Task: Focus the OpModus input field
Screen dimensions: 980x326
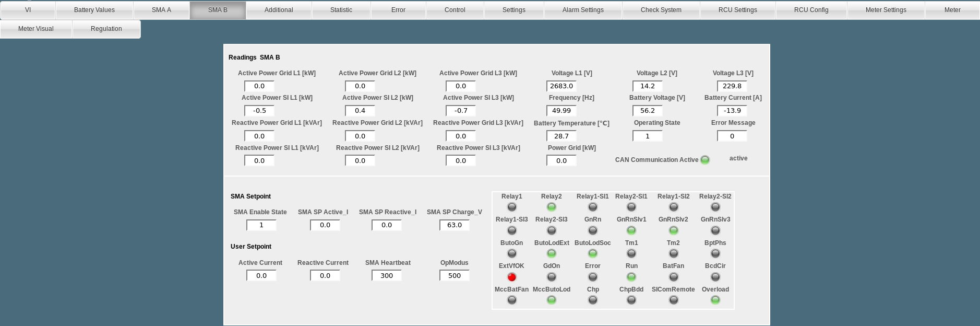Action: tap(454, 275)
